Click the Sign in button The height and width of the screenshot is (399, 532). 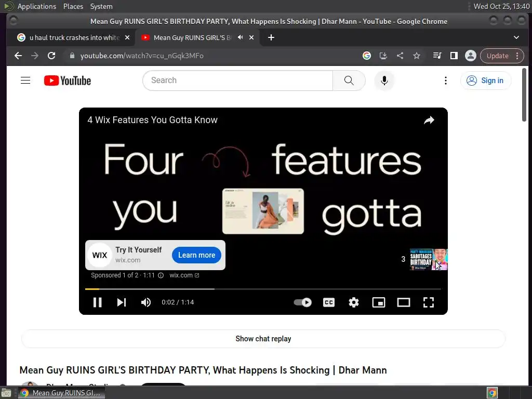pos(485,81)
